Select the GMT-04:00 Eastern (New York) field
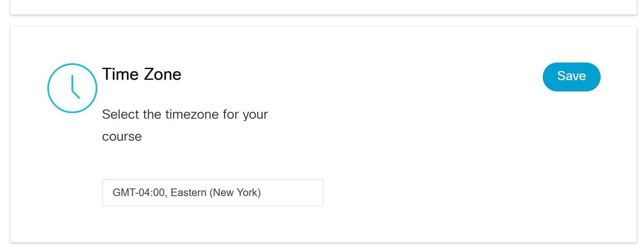Image resolution: width=644 pixels, height=249 pixels. coord(213,192)
